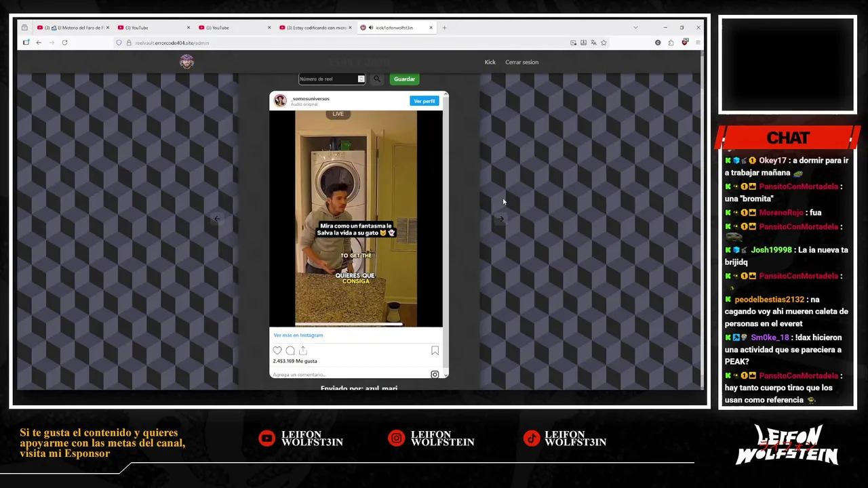868x488 pixels.
Task: Click the address bar padlock icon
Action: [128, 43]
